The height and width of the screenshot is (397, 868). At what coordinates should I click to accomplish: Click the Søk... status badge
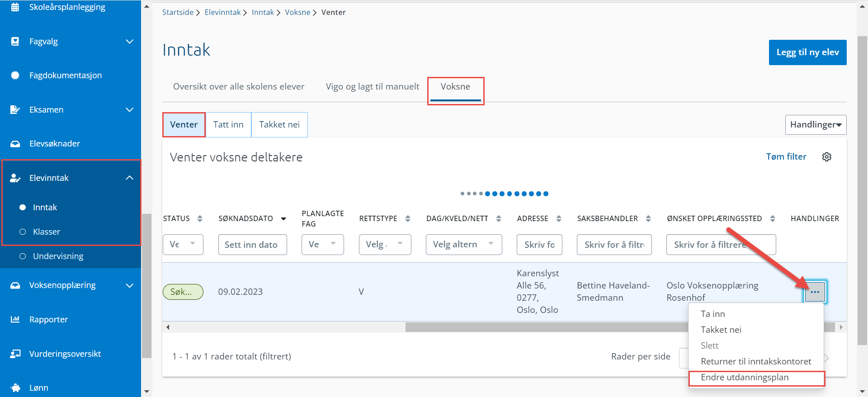pos(183,292)
